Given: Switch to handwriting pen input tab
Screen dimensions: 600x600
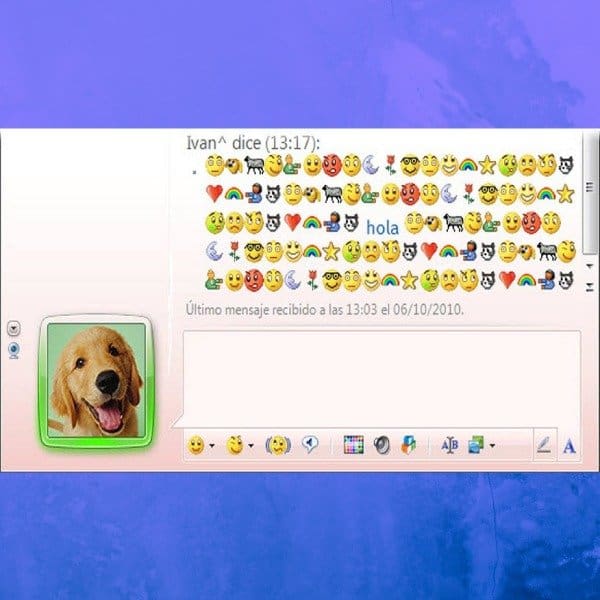Looking at the screenshot, I should coord(544,446).
